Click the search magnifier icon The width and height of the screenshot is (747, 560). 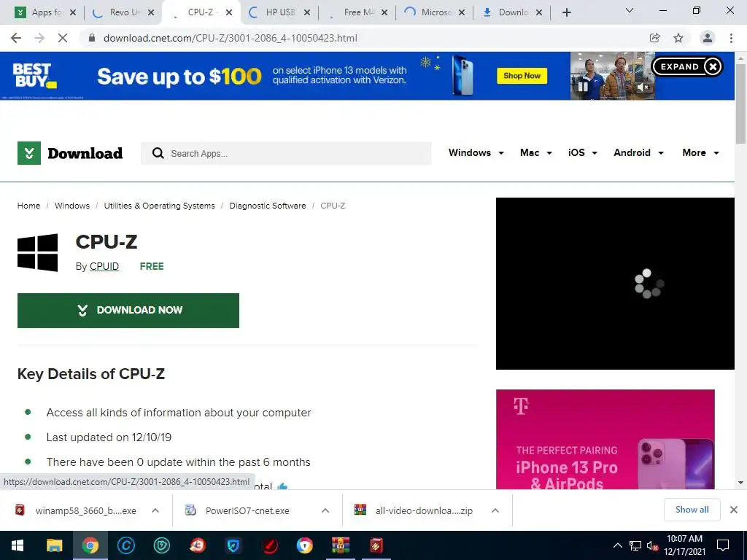tap(158, 153)
